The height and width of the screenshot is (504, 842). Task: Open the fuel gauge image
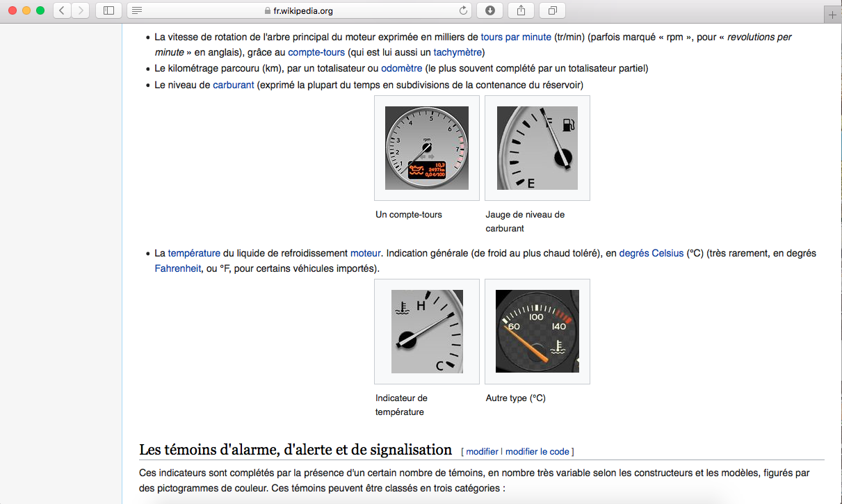537,148
